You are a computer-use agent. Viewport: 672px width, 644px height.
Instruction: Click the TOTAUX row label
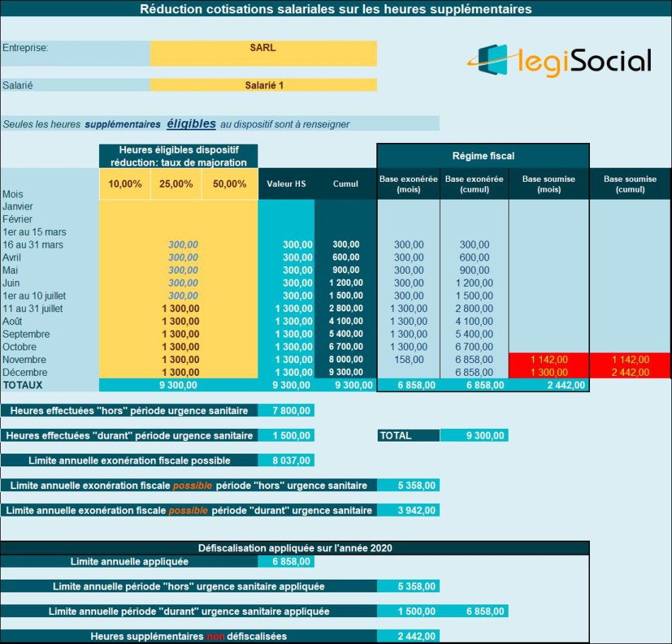click(x=23, y=385)
